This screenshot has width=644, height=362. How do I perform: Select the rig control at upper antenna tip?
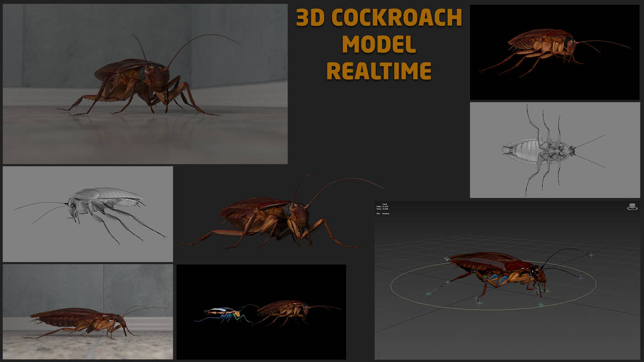point(592,255)
